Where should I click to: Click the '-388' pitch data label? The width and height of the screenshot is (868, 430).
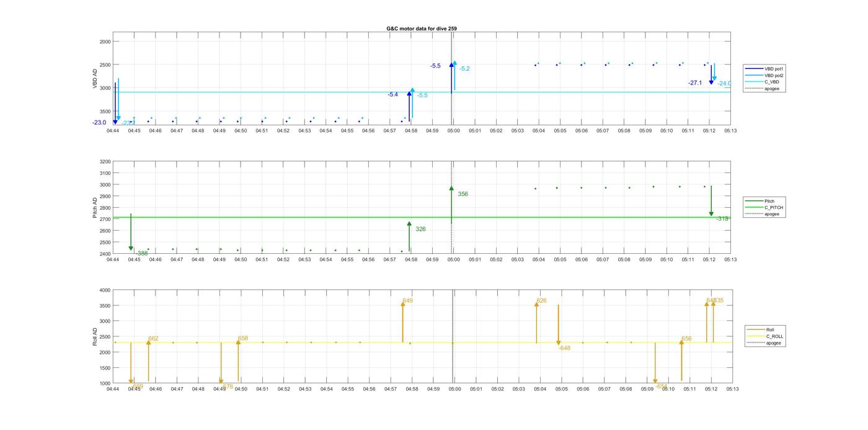tap(141, 253)
